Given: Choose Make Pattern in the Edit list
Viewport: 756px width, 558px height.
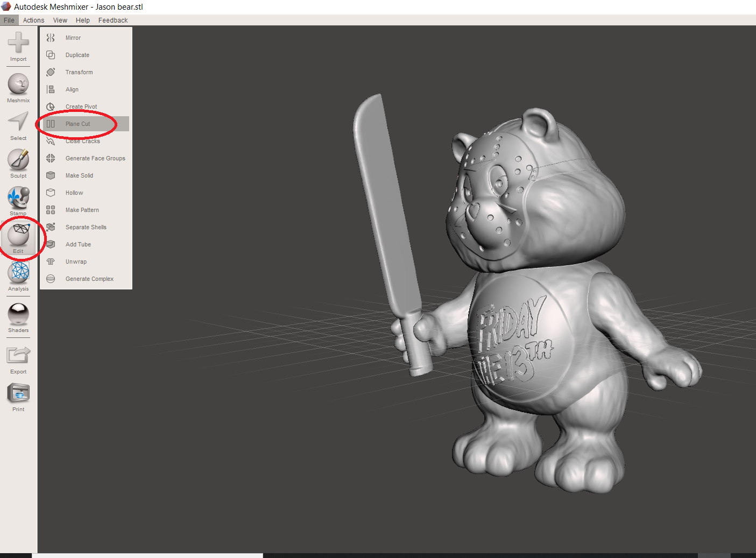Looking at the screenshot, I should pyautogui.click(x=86, y=210).
